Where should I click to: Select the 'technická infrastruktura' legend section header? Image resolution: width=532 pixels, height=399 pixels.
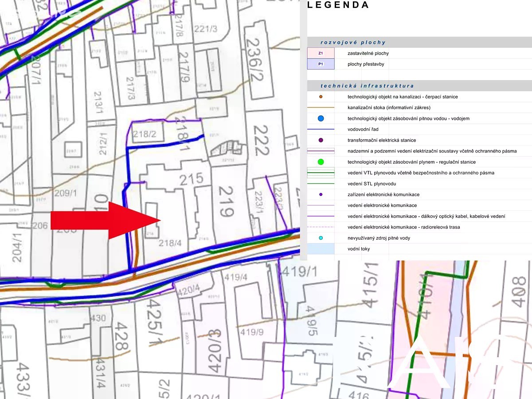point(367,86)
